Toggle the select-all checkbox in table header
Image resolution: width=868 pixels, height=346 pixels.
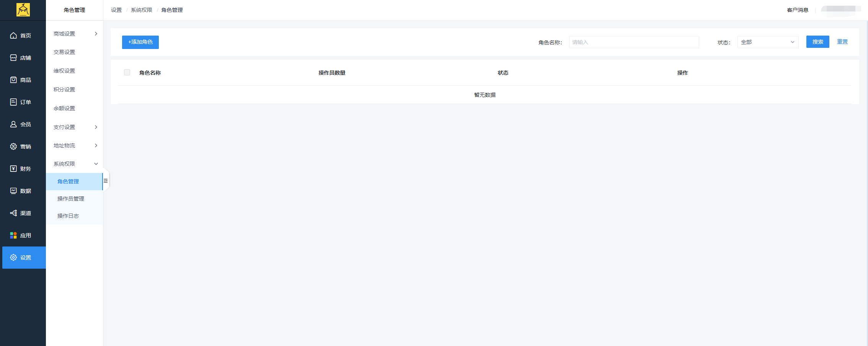coord(127,73)
